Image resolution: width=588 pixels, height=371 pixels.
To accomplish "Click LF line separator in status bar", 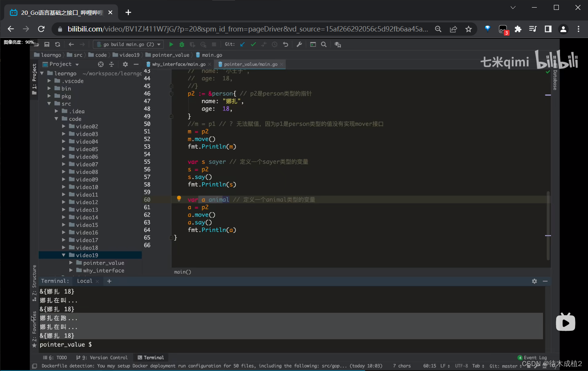I will [x=445, y=366].
